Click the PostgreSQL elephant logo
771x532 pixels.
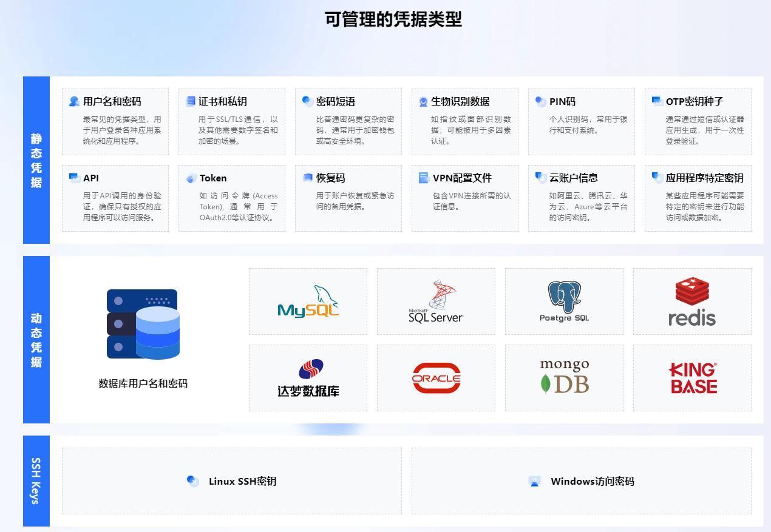click(564, 301)
